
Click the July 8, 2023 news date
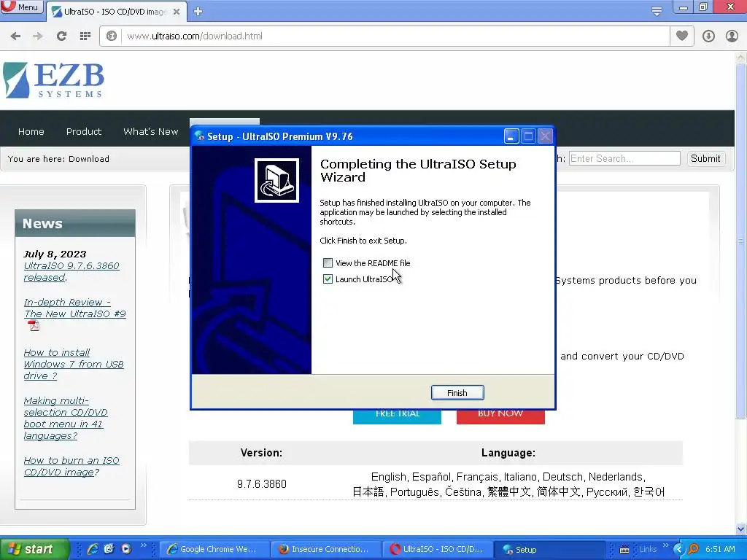pos(55,254)
